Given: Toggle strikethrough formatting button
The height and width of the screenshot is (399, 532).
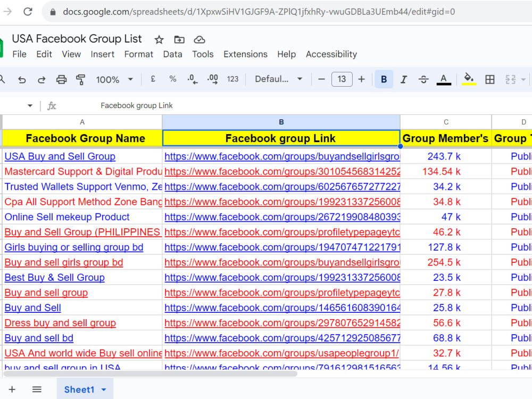Looking at the screenshot, I should [423, 79].
